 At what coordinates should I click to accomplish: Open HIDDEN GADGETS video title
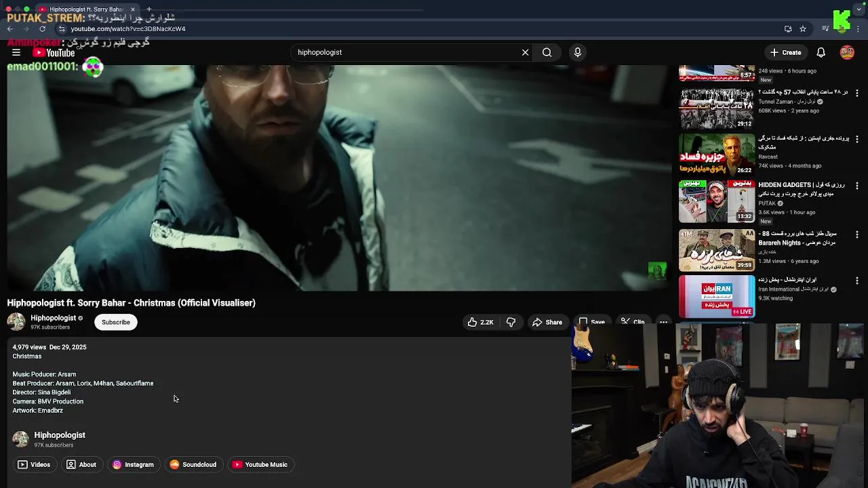[802, 189]
